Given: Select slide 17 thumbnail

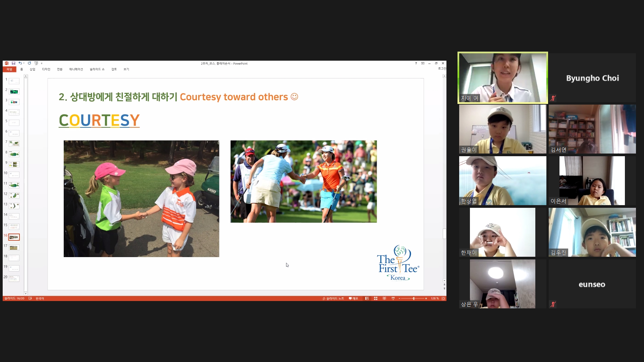Looking at the screenshot, I should (14, 248).
